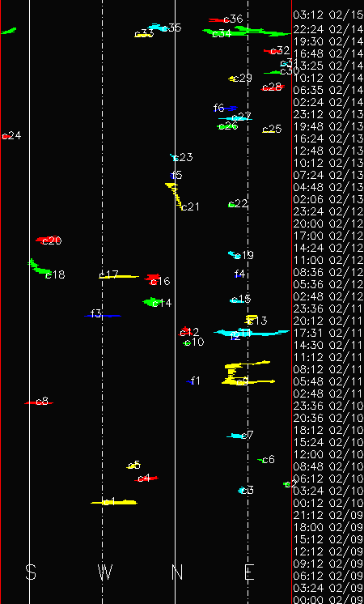
Task: Click the red c24 marker at left edge
Action: [6, 136]
